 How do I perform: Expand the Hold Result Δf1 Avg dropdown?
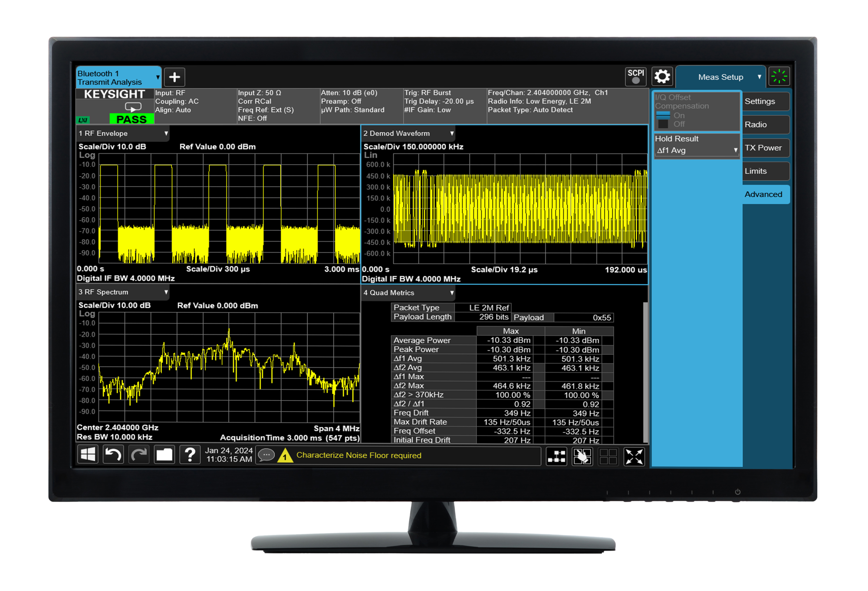point(696,150)
